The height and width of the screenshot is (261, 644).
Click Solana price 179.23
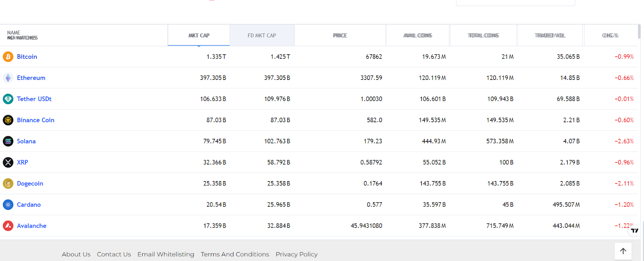click(373, 141)
